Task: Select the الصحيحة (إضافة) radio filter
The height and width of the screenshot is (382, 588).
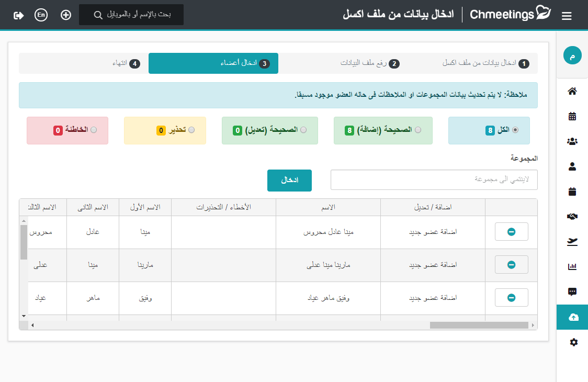Action: [418, 130]
